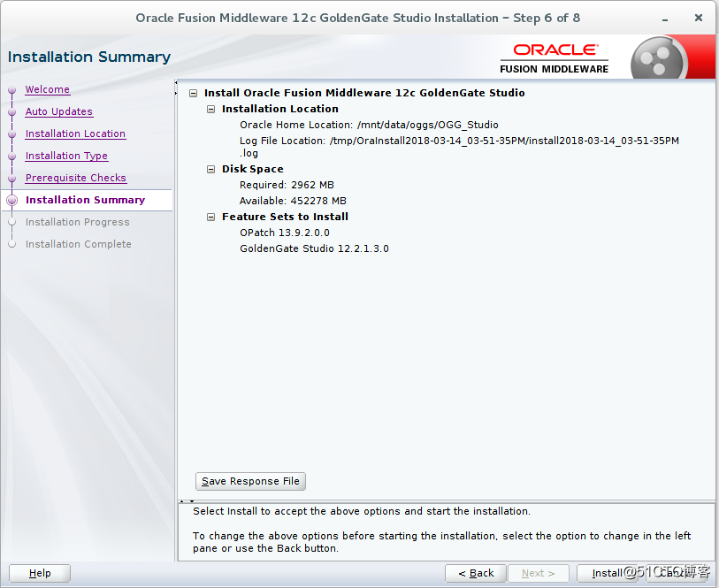Select the GoldenGate Studio 12.2.1.3.0 entry

pos(314,248)
